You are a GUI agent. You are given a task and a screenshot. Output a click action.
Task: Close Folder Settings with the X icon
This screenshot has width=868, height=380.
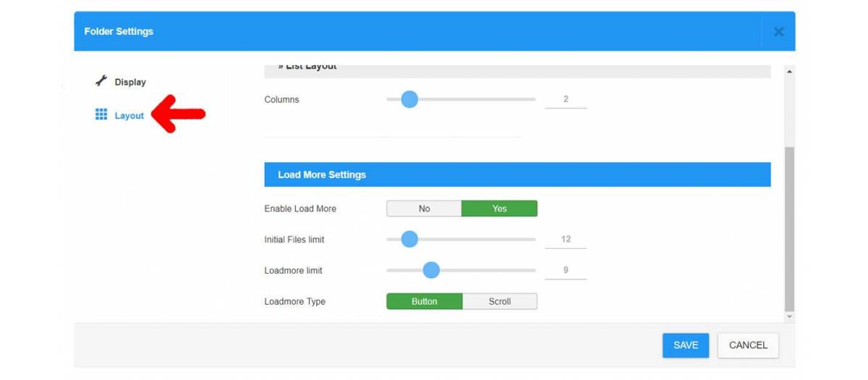[x=778, y=32]
